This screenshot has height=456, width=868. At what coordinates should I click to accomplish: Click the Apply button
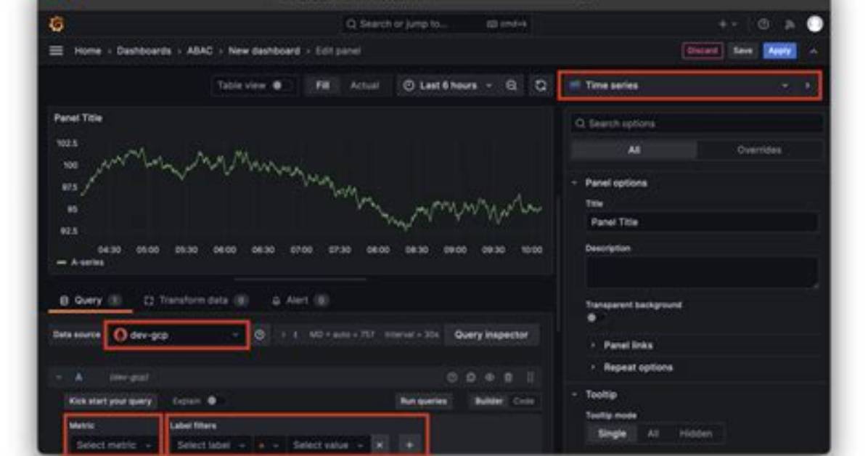[779, 51]
